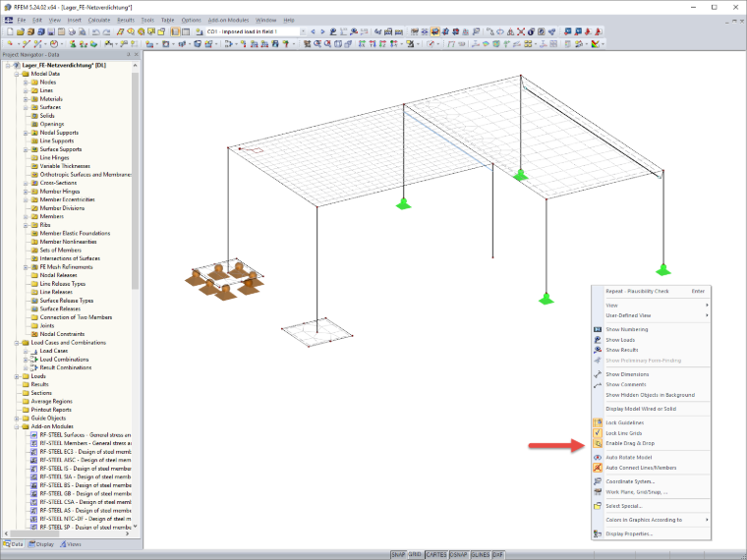Expand the Nodes tree item
Screen dimensions: 747x560
coord(26,82)
